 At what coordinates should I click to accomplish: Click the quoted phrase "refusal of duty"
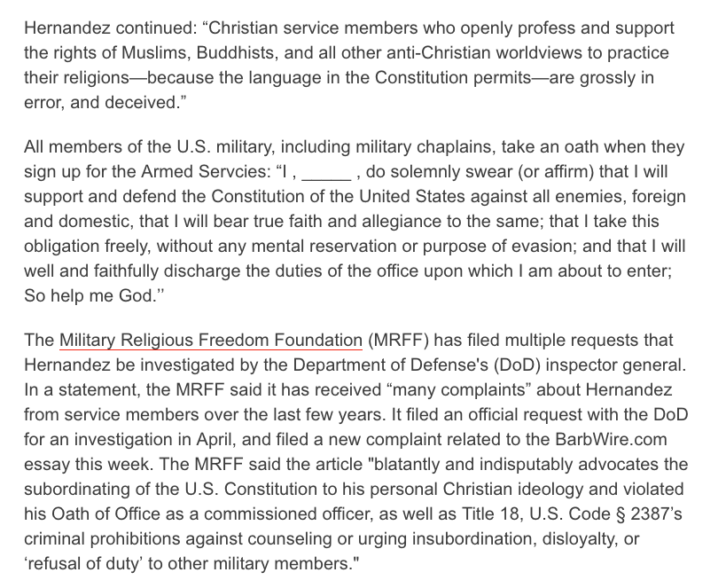point(89,564)
